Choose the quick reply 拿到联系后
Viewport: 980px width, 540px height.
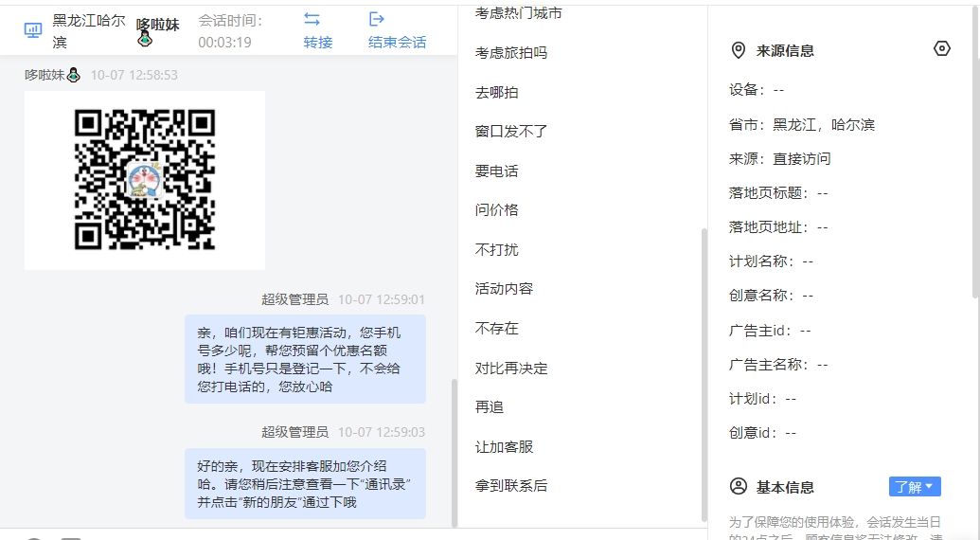511,486
